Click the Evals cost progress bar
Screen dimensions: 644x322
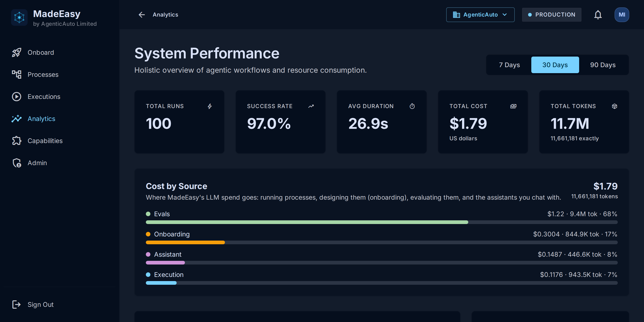click(382, 222)
